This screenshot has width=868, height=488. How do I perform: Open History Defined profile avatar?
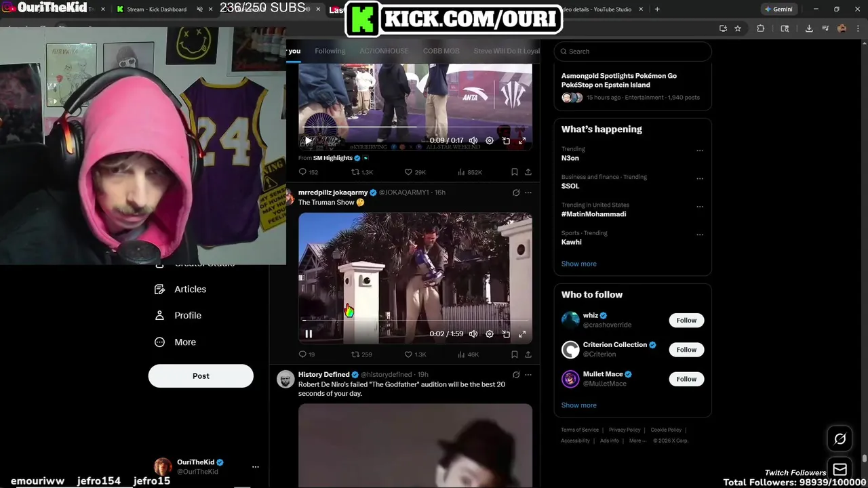point(285,379)
